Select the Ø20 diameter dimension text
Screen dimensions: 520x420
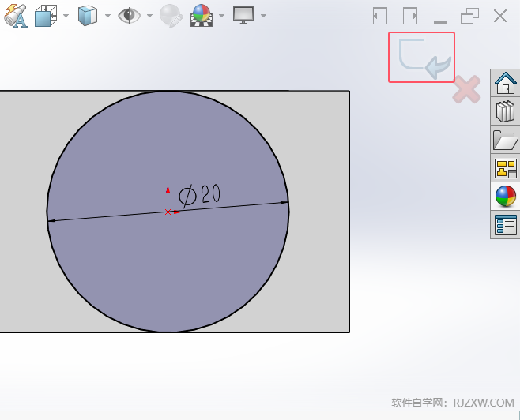click(x=199, y=196)
